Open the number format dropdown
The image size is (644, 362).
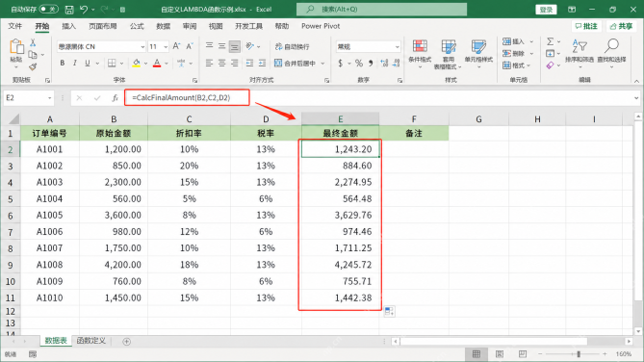tap(398, 47)
